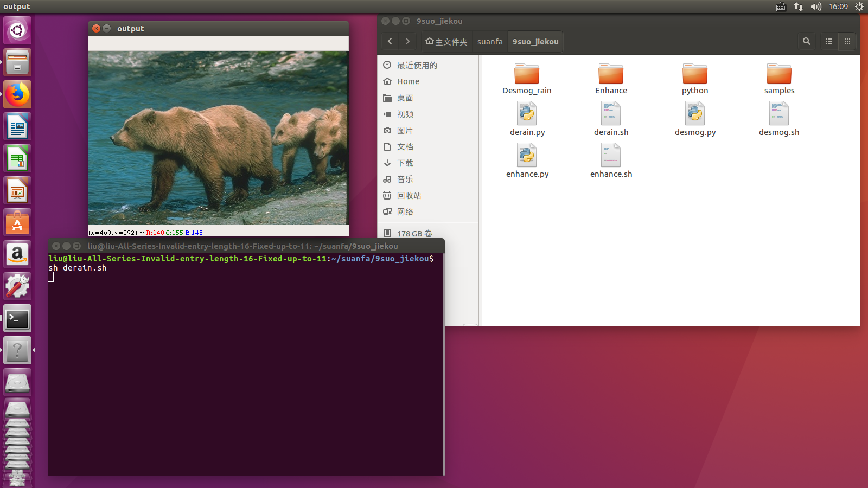This screenshot has height=488, width=868.
Task: Open the keyboard input indicator in top panel
Action: tap(781, 7)
